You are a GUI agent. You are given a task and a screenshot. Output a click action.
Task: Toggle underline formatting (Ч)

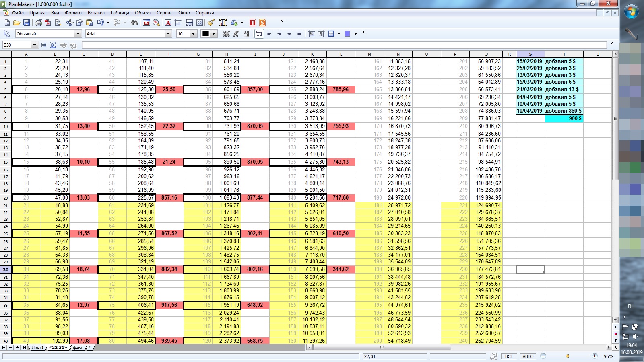point(246,34)
